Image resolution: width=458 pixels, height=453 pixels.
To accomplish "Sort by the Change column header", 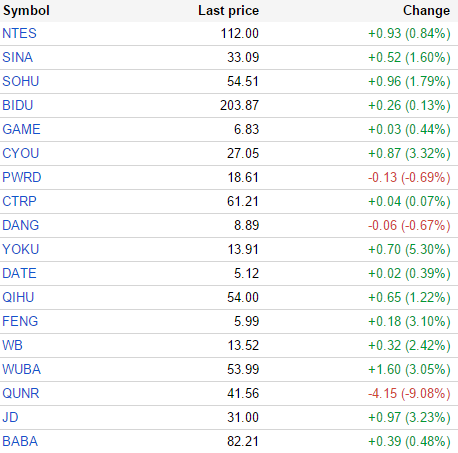I will 426,11.
